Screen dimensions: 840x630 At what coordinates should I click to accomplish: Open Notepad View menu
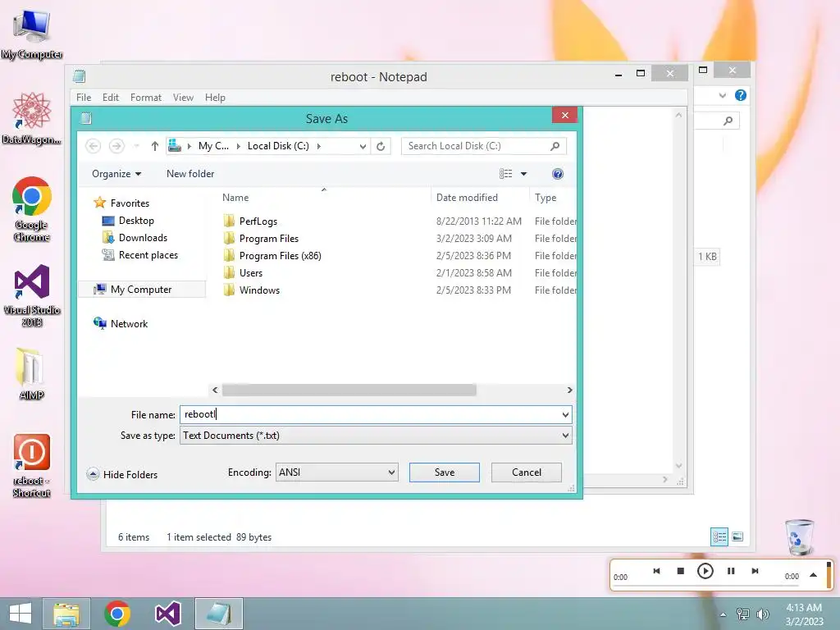[183, 98]
